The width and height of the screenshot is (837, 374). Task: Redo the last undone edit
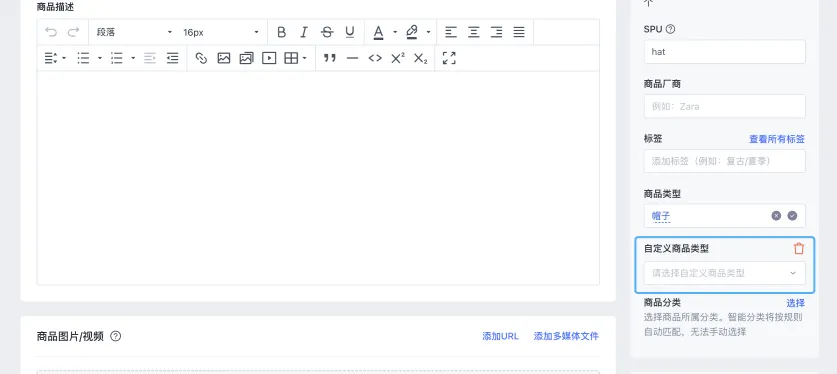click(73, 32)
